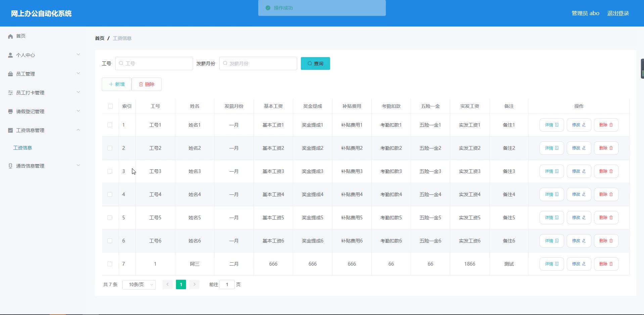
Task: Focus the 发薪月份 search input
Action: click(258, 63)
